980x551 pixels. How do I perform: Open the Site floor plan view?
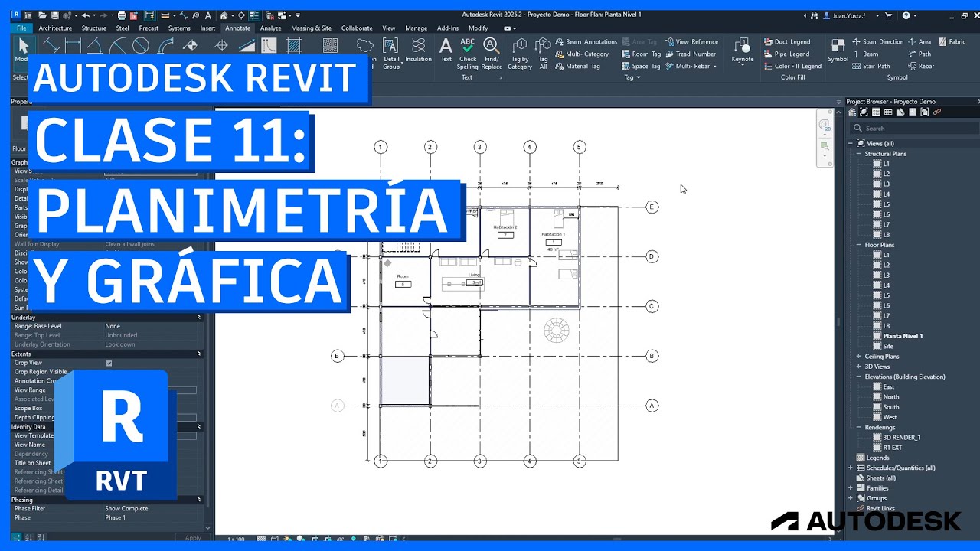[888, 346]
